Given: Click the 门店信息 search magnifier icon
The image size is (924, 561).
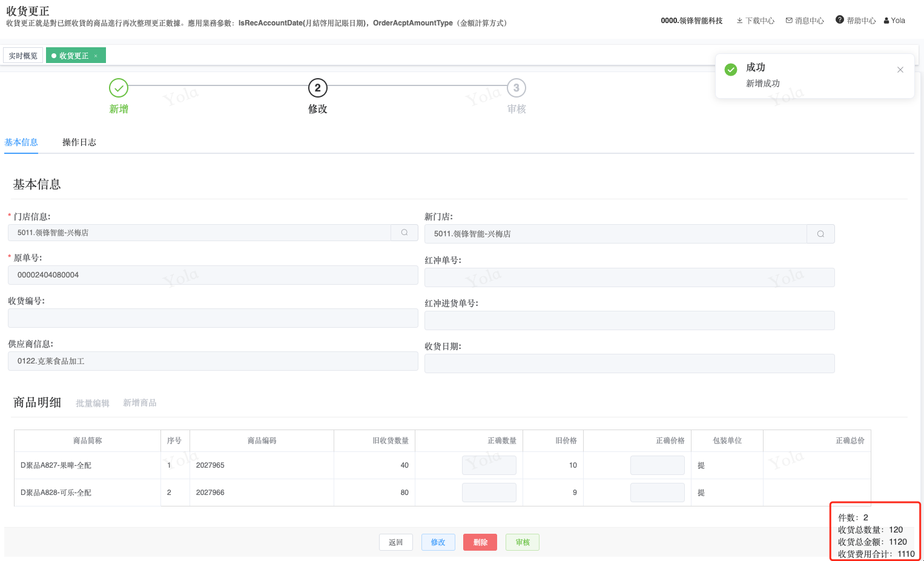Looking at the screenshot, I should [x=404, y=233].
